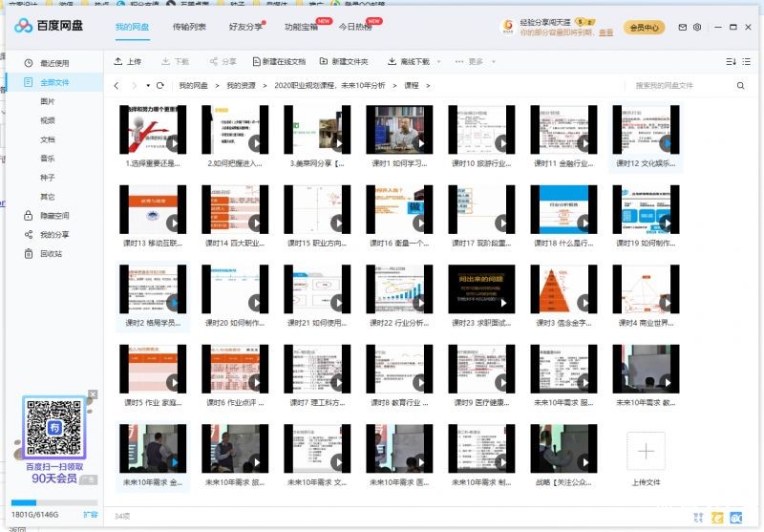Filter by 视频 category
The width and height of the screenshot is (764, 532).
tap(47, 120)
